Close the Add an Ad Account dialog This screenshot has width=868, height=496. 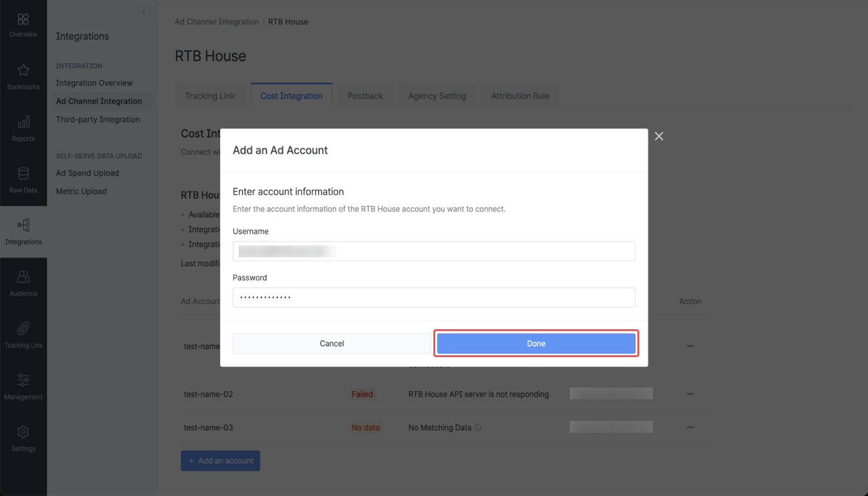[x=659, y=136]
